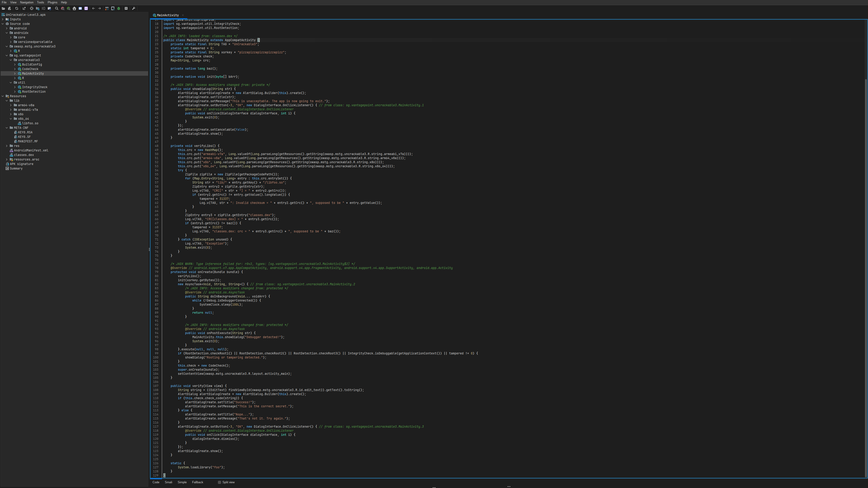Toggle the quick tabs list toolbar icon
The image size is (868, 488).
click(43, 8)
